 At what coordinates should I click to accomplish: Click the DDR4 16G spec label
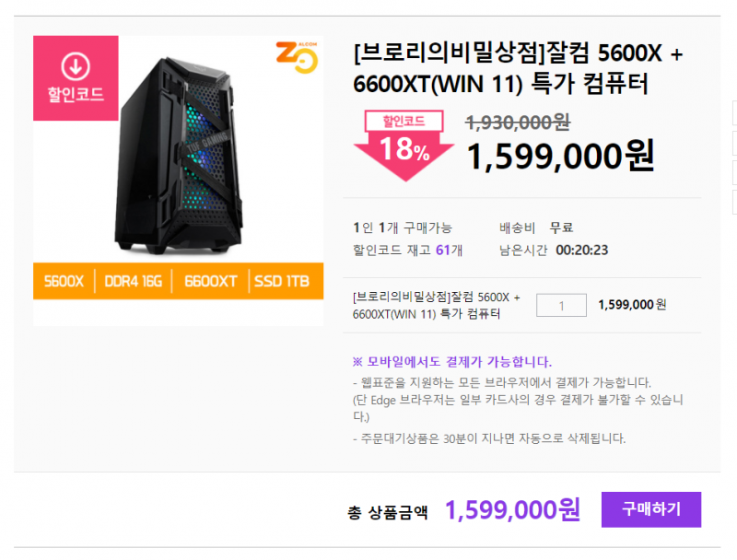(133, 281)
